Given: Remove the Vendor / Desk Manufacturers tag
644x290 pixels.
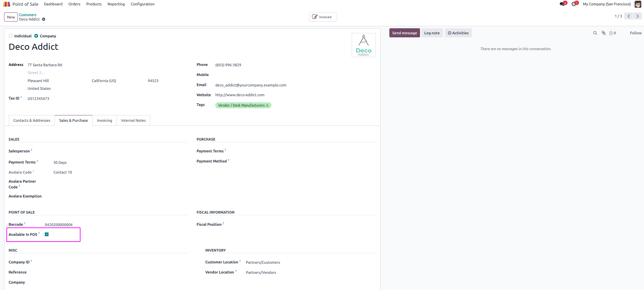Looking at the screenshot, I should 267,106.
